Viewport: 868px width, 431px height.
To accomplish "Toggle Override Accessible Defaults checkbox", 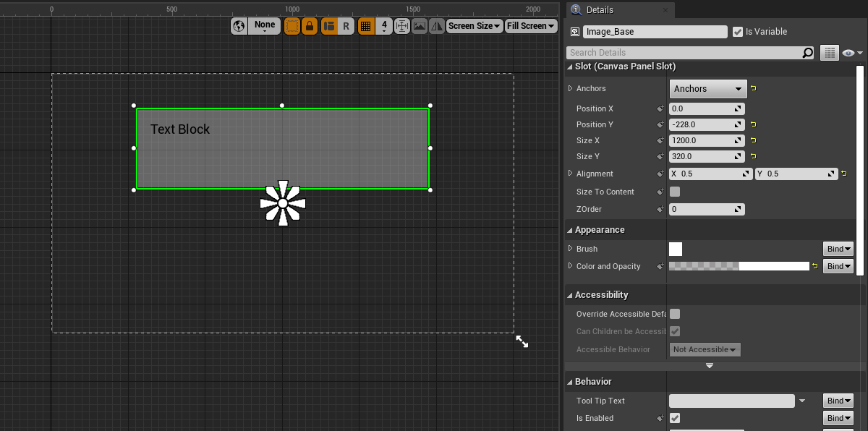I will pyautogui.click(x=675, y=314).
